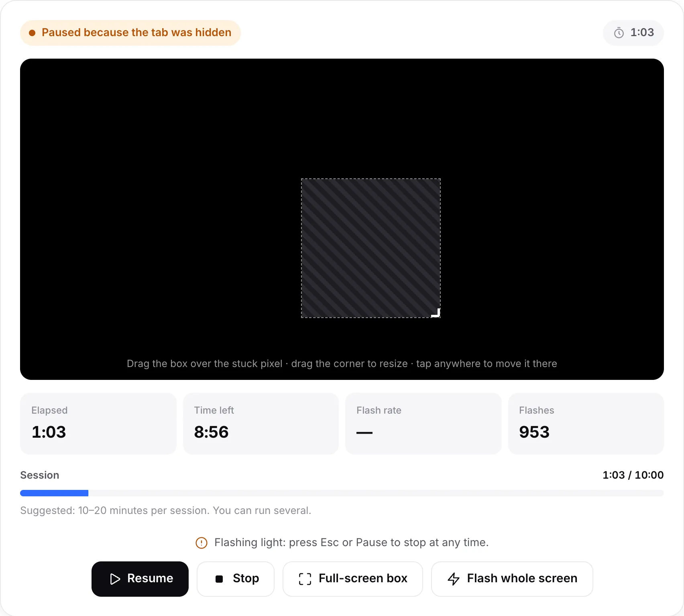Click the lightning bolt flash icon
Screen dimensions: 684x616
click(x=454, y=579)
